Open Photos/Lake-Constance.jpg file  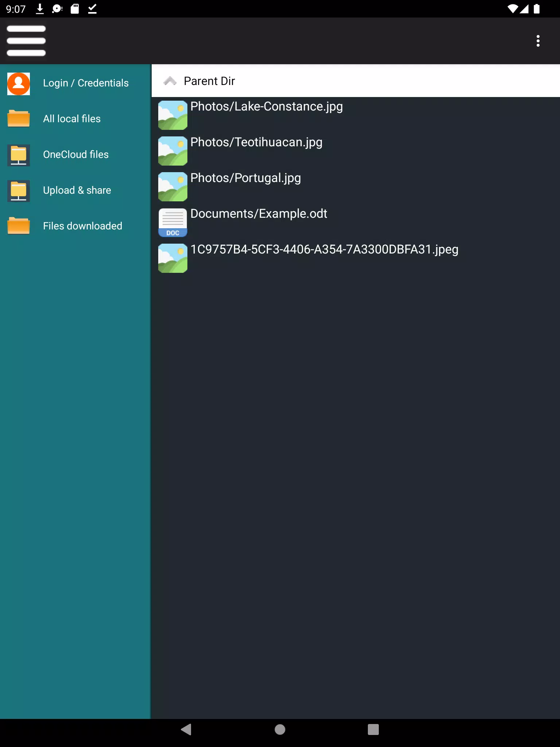[267, 107]
